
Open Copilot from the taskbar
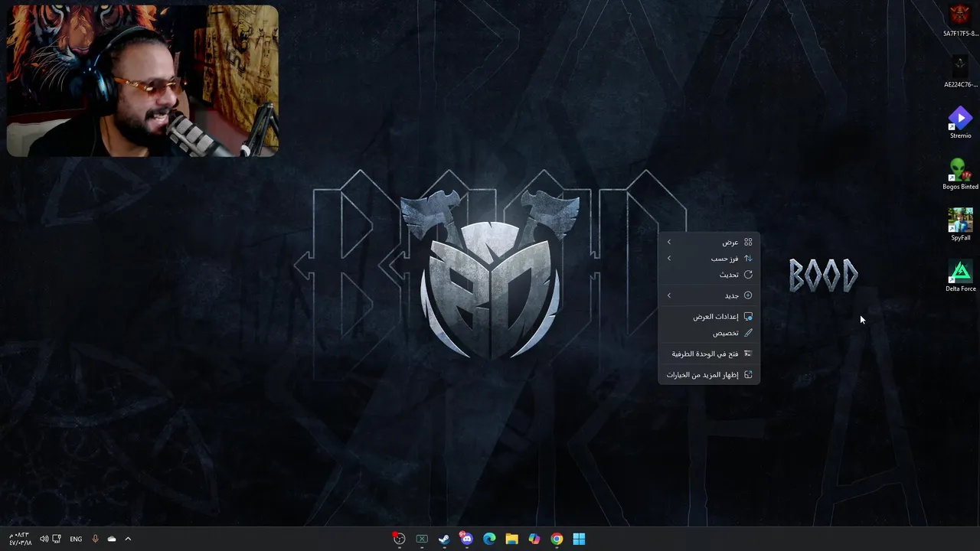[x=534, y=539]
